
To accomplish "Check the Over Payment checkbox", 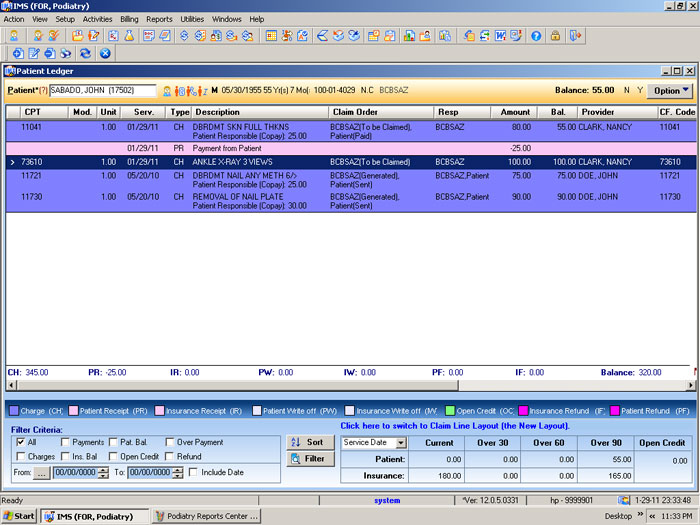I will 170,442.
